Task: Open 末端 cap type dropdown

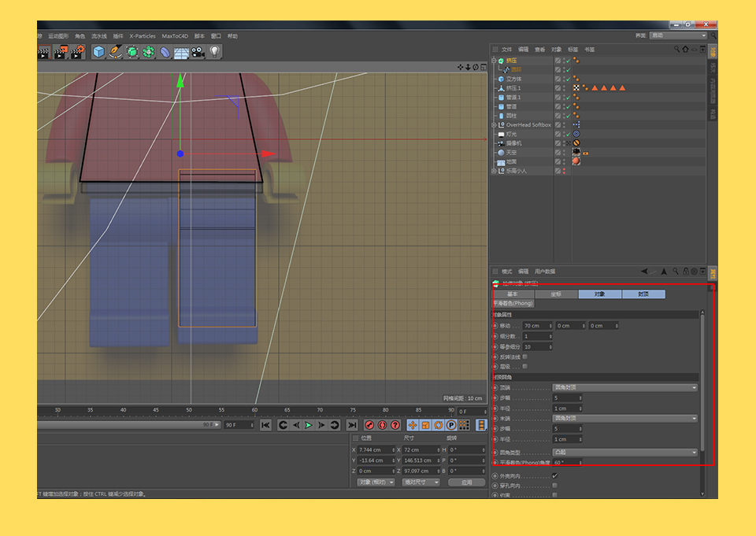Action: pos(624,419)
